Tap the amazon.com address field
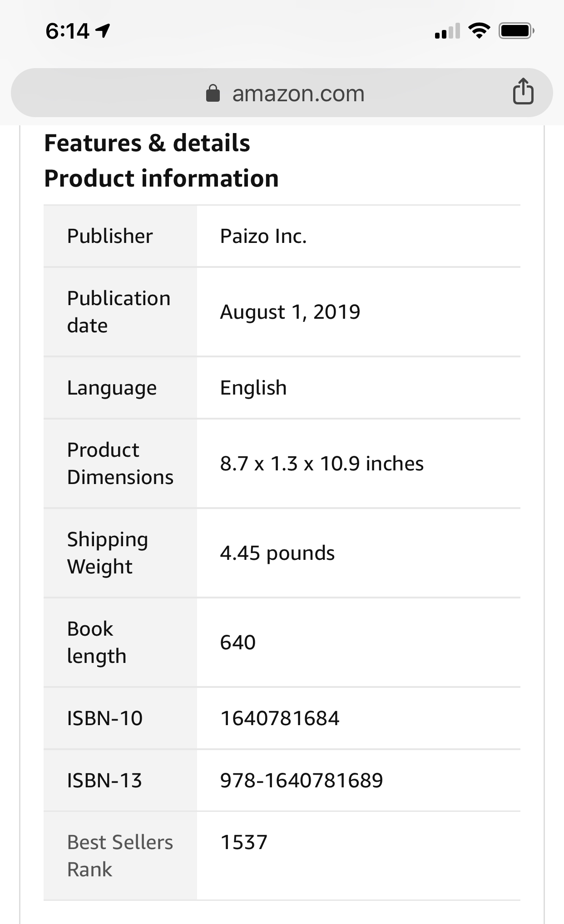Viewport: 564px width, 924px height. 282,93
